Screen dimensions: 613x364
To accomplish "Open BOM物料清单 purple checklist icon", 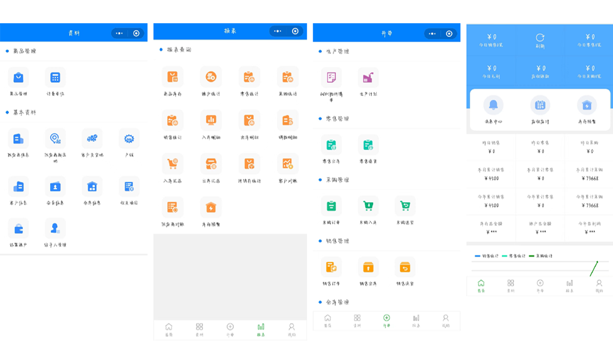I will (x=331, y=78).
